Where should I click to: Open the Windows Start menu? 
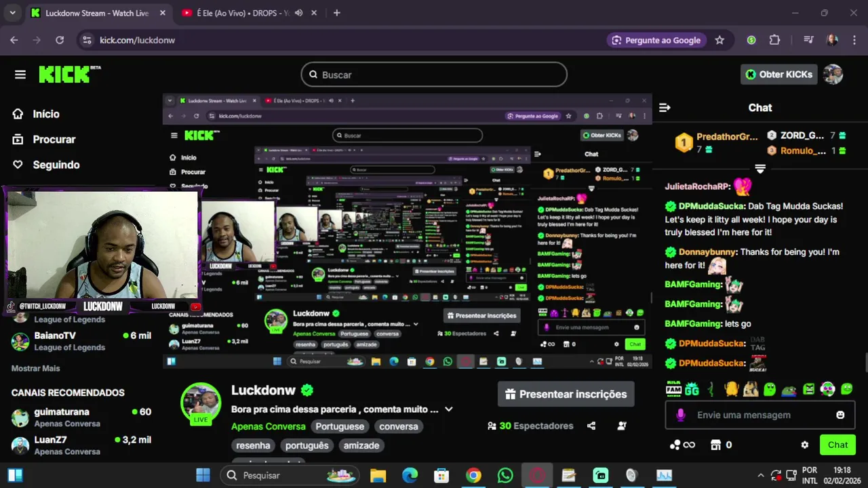203,475
